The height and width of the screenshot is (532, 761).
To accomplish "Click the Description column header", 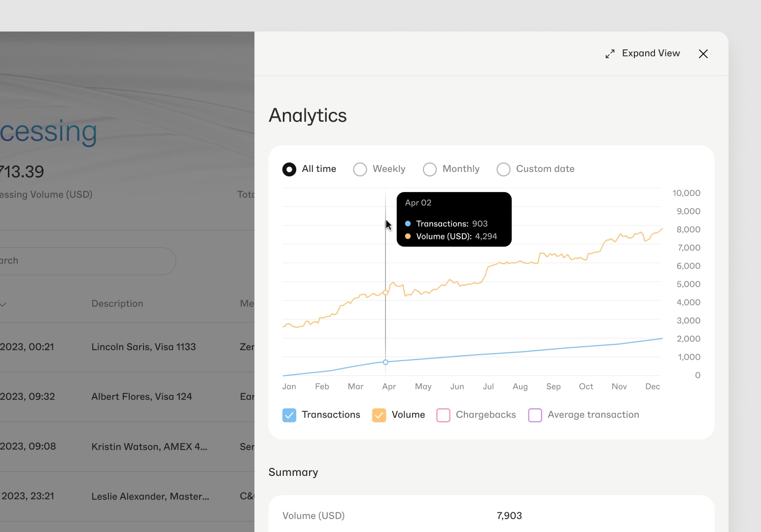I will coord(117,304).
